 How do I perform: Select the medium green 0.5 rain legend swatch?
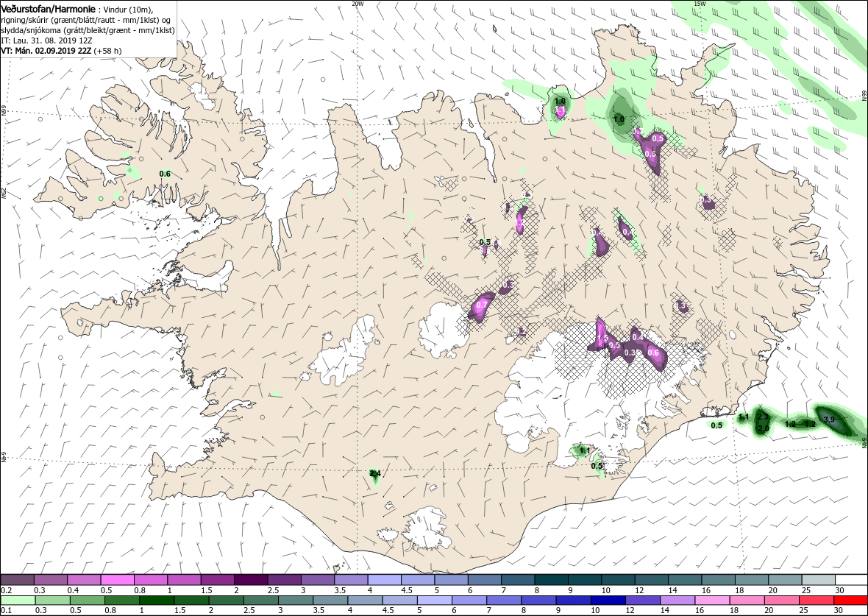point(87,601)
